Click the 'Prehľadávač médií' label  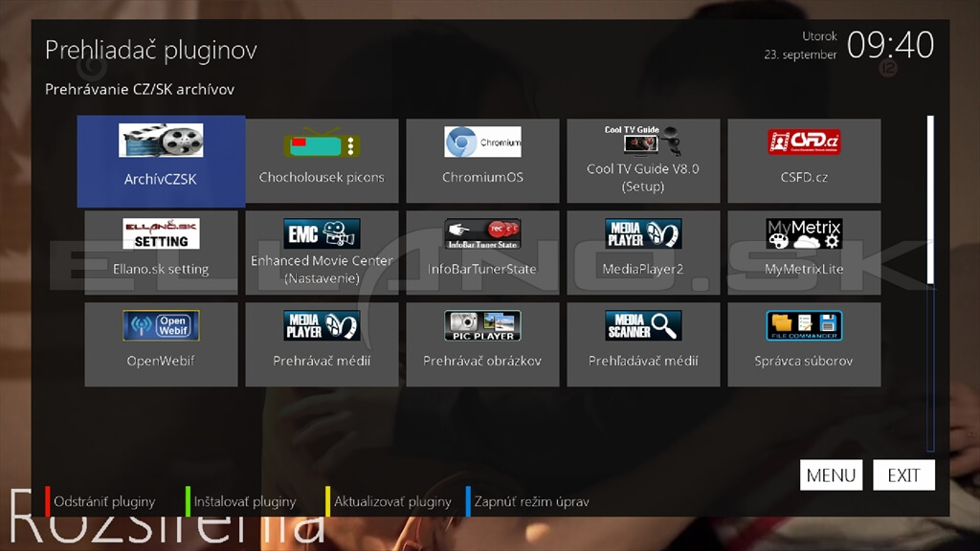pyautogui.click(x=643, y=361)
